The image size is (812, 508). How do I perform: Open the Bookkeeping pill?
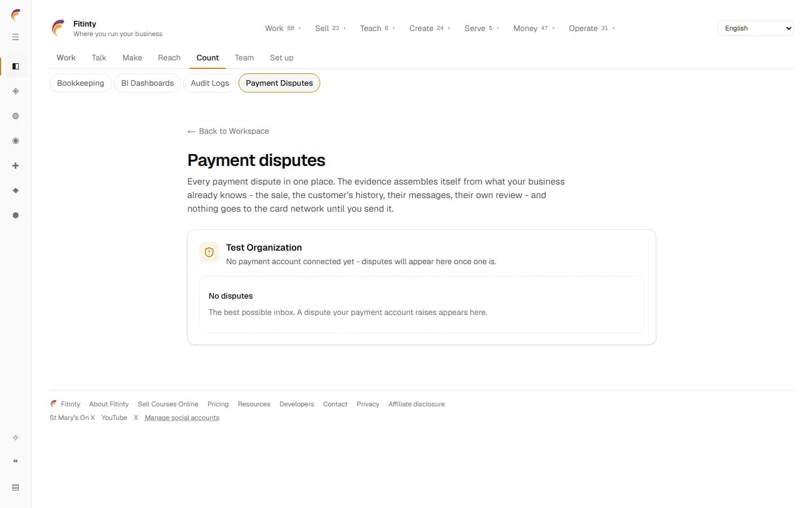click(81, 83)
